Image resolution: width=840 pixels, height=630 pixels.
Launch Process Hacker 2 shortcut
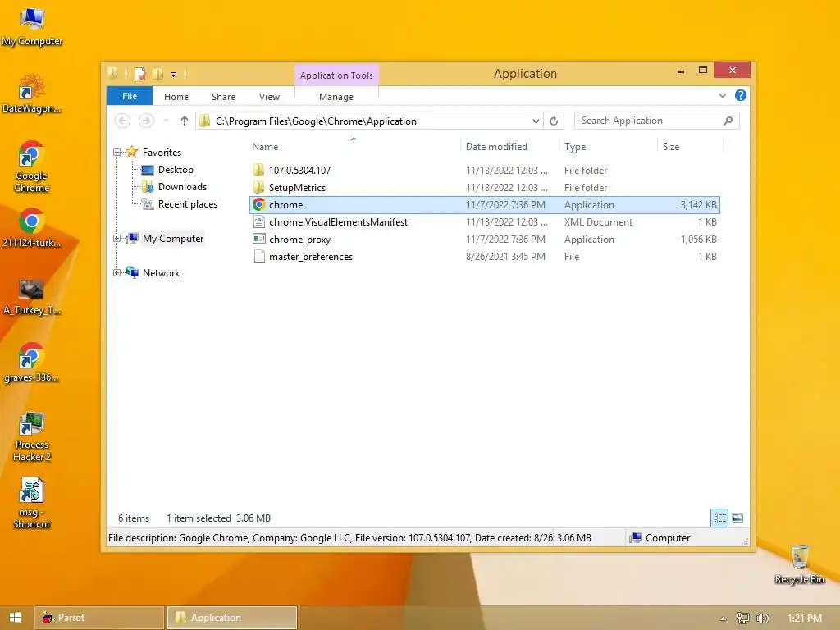[x=32, y=436]
